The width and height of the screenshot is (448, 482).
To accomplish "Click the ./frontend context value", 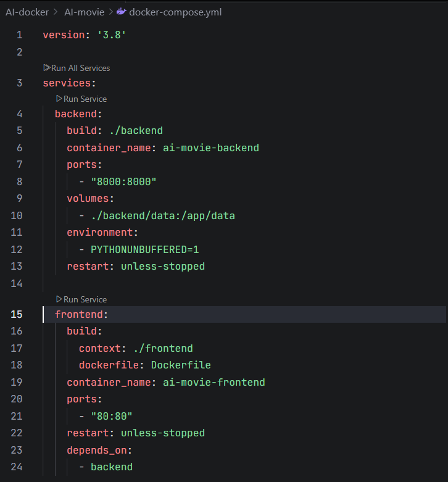I will (x=163, y=348).
